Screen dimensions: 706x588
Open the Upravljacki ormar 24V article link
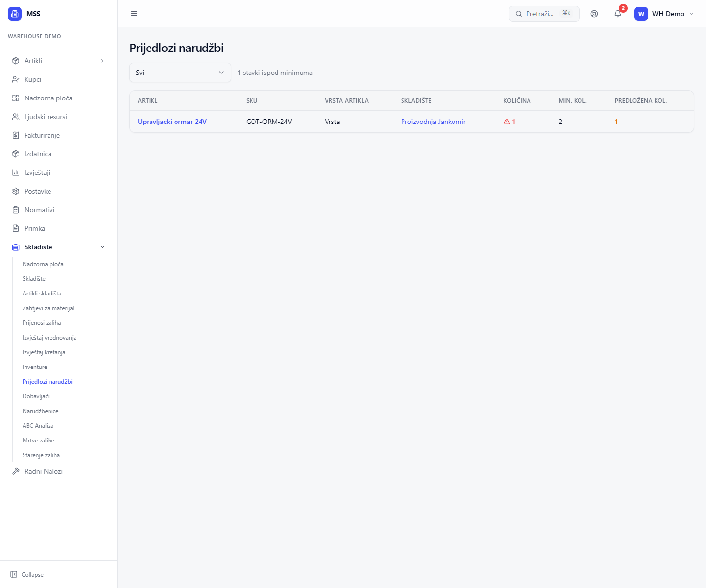coord(172,122)
